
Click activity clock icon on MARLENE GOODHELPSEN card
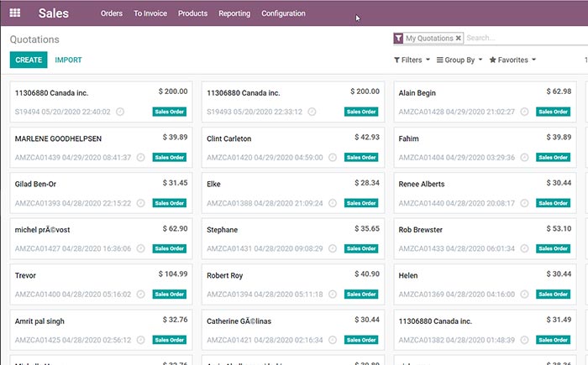coord(141,157)
